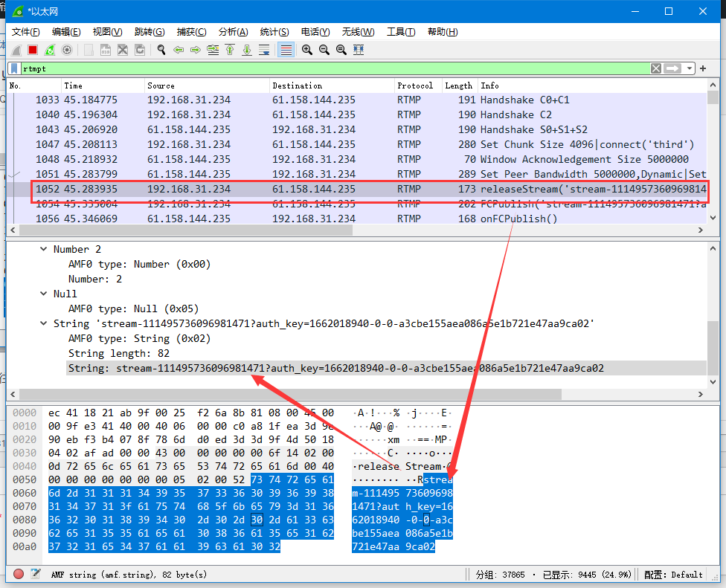This screenshot has width=726, height=588.
Task: Open the 编辑(E) menu
Action: coord(66,32)
